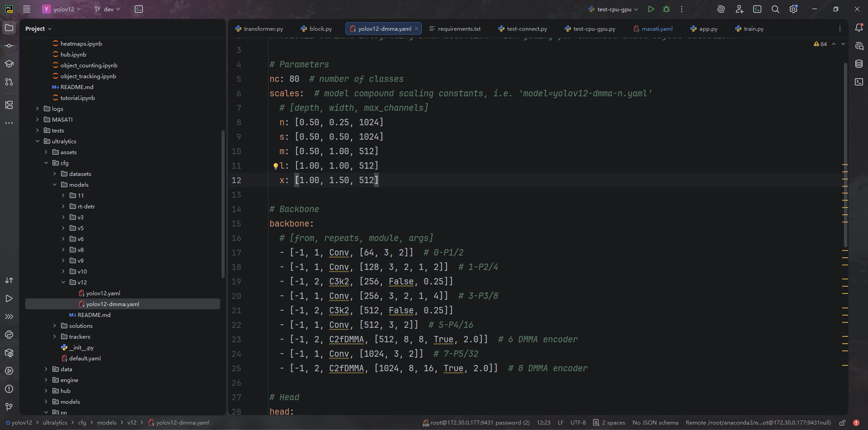
Task: Open the Database tool window
Action: pyautogui.click(x=859, y=64)
